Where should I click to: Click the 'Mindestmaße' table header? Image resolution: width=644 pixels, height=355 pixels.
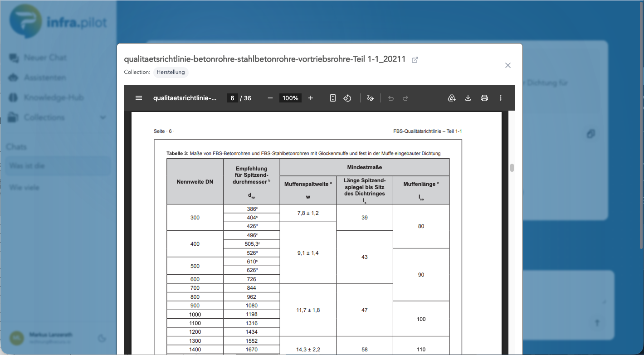pyautogui.click(x=365, y=167)
